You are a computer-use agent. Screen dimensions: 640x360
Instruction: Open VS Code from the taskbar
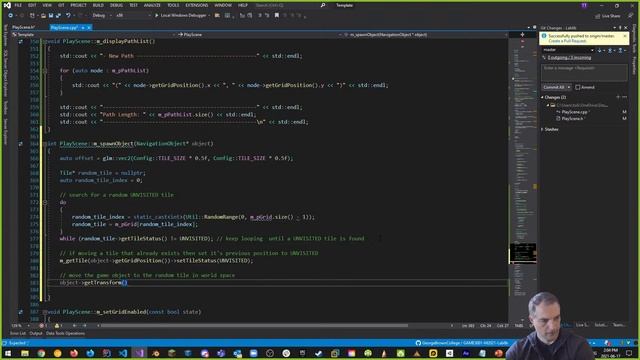(123, 353)
